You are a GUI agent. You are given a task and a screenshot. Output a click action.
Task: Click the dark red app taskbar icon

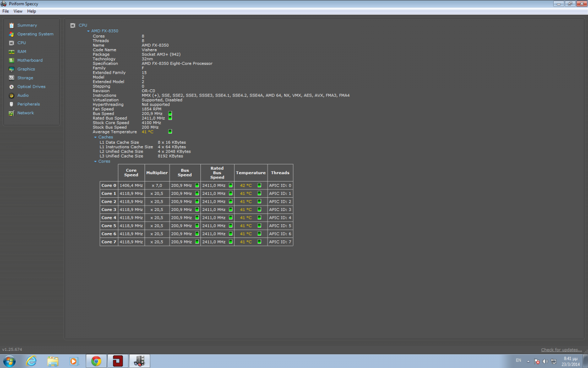point(118,361)
